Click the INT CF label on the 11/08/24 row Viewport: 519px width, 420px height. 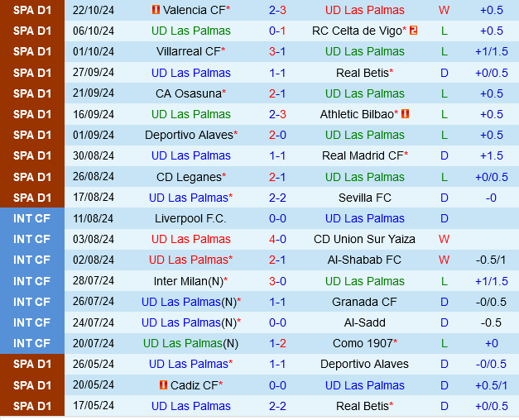pyautogui.click(x=32, y=218)
